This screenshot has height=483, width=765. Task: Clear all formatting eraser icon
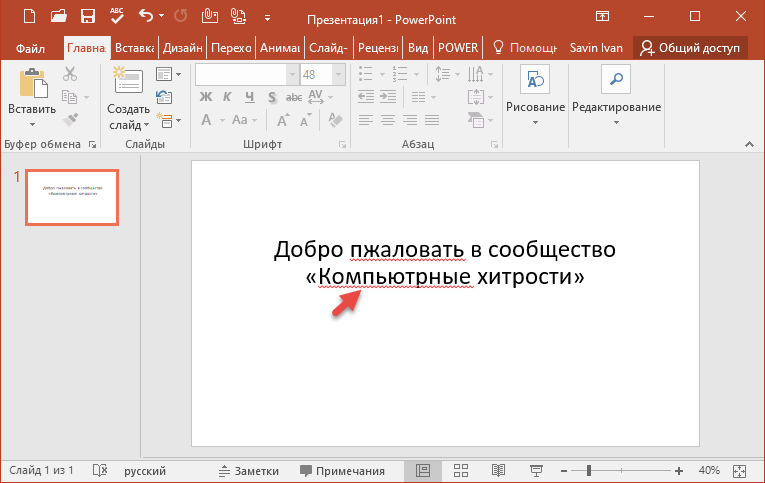[x=336, y=120]
